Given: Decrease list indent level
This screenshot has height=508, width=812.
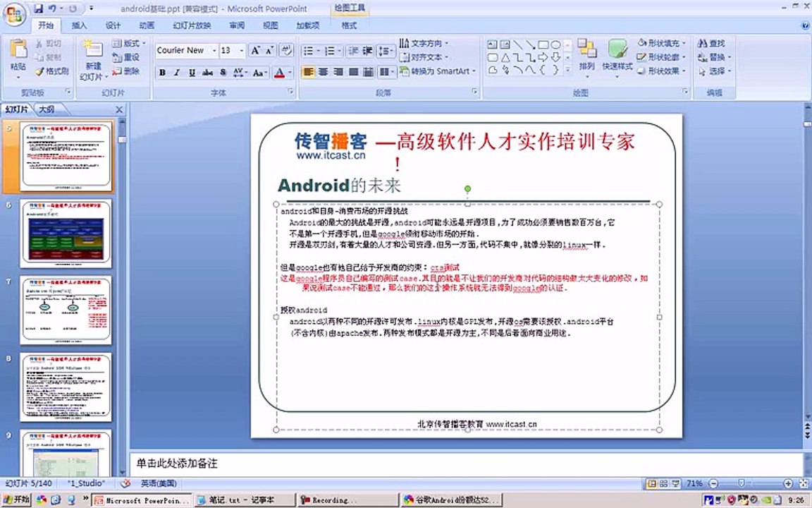Looking at the screenshot, I should (x=354, y=50).
